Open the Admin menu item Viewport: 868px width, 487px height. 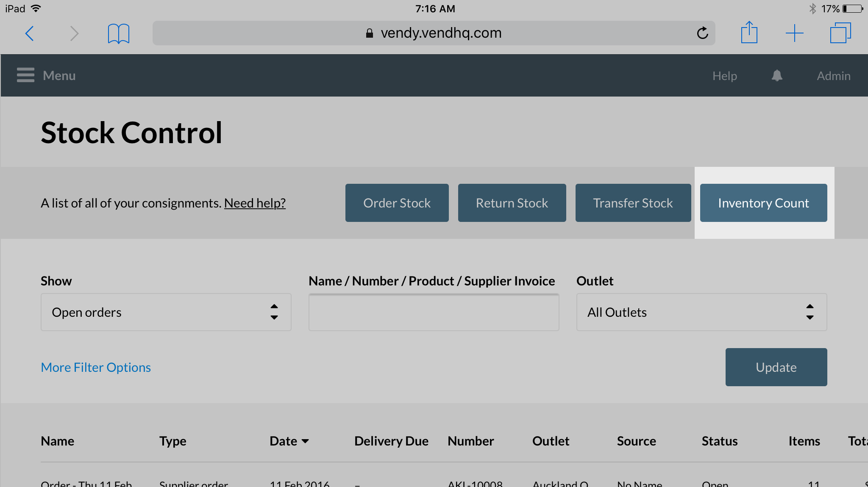(x=833, y=76)
